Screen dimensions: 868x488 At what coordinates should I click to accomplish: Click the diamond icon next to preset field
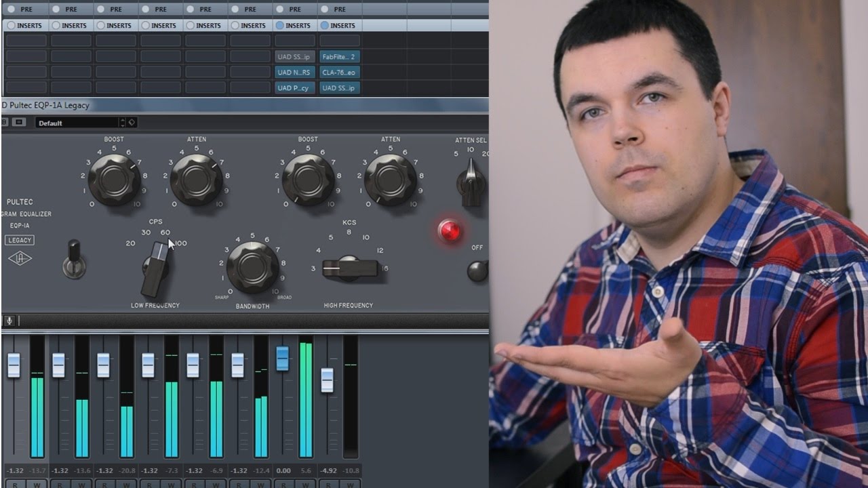coord(132,123)
